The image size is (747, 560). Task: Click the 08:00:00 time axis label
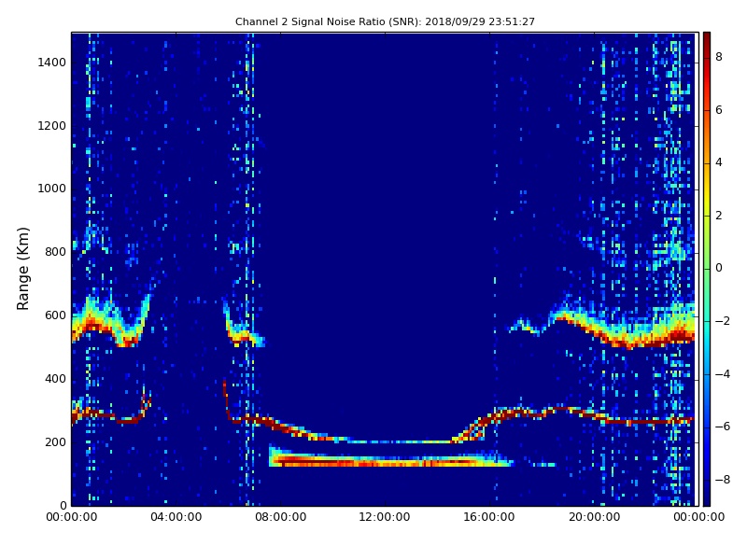pos(281,517)
